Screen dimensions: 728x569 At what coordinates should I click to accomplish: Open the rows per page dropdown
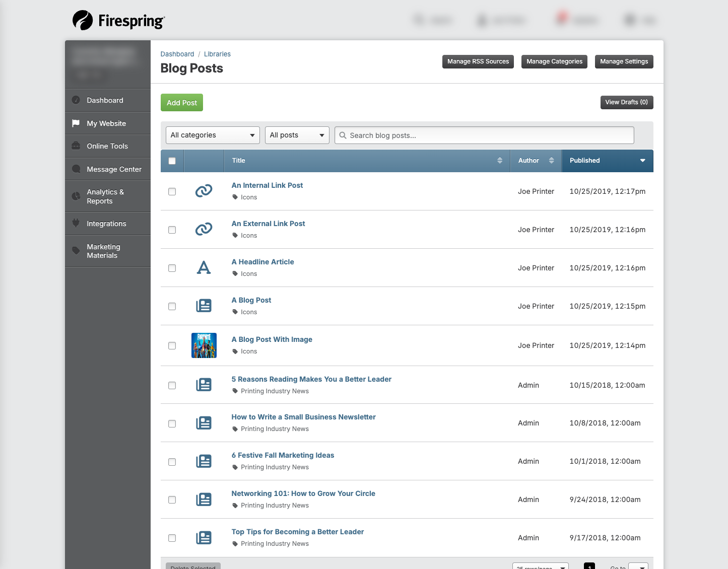pos(541,566)
